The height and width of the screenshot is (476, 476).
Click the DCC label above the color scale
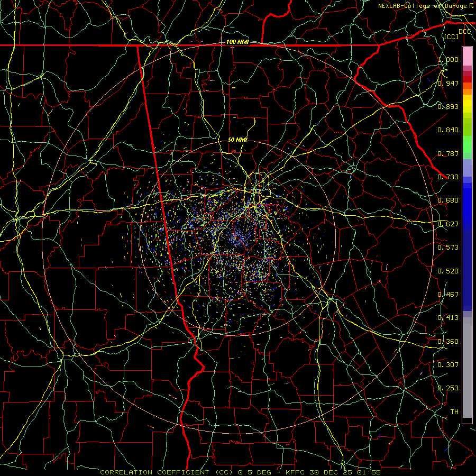click(464, 32)
